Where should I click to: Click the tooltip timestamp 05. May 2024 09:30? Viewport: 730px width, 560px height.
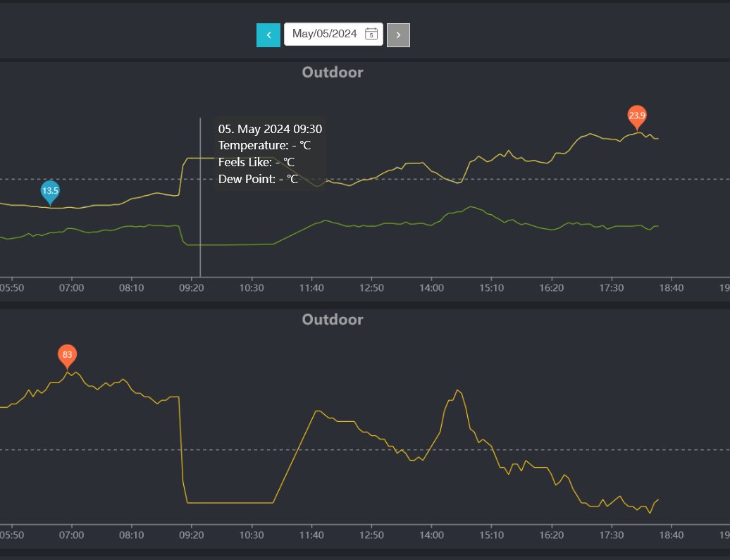point(270,129)
